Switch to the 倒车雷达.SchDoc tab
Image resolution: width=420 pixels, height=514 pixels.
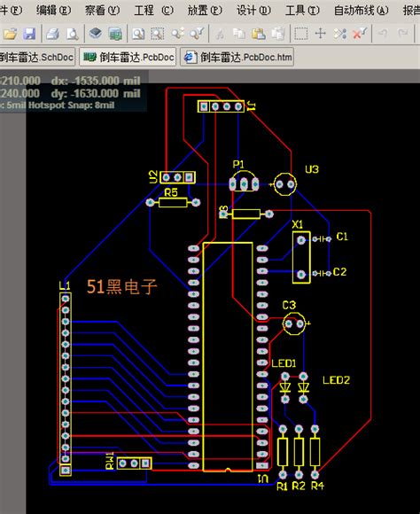(36, 57)
